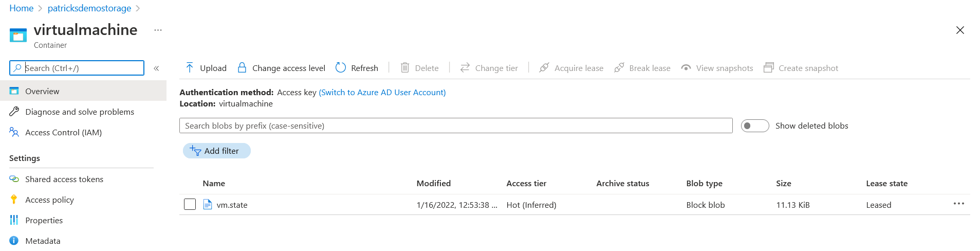The height and width of the screenshot is (251, 980).
Task: Click the Refresh toolbar label
Action: tap(364, 68)
